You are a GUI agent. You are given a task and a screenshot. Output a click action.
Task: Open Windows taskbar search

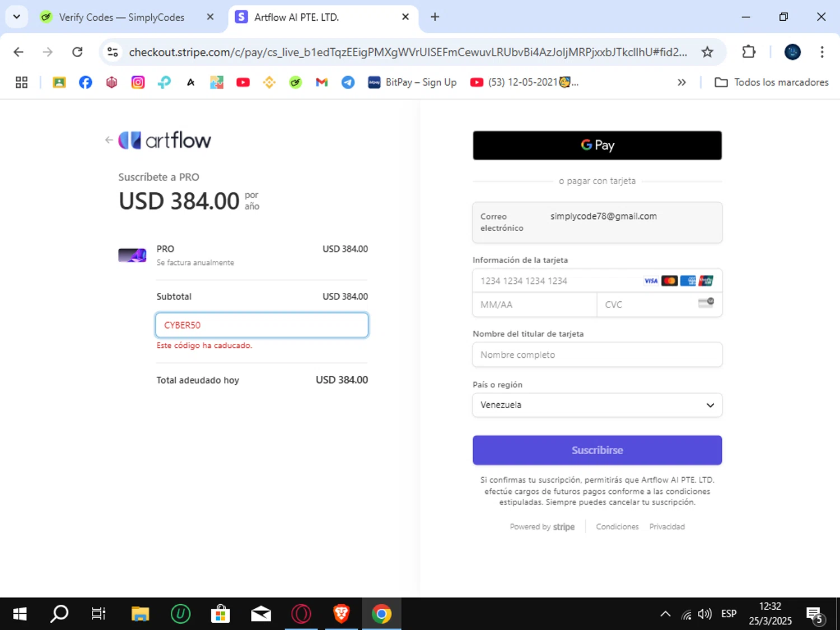coord(59,614)
